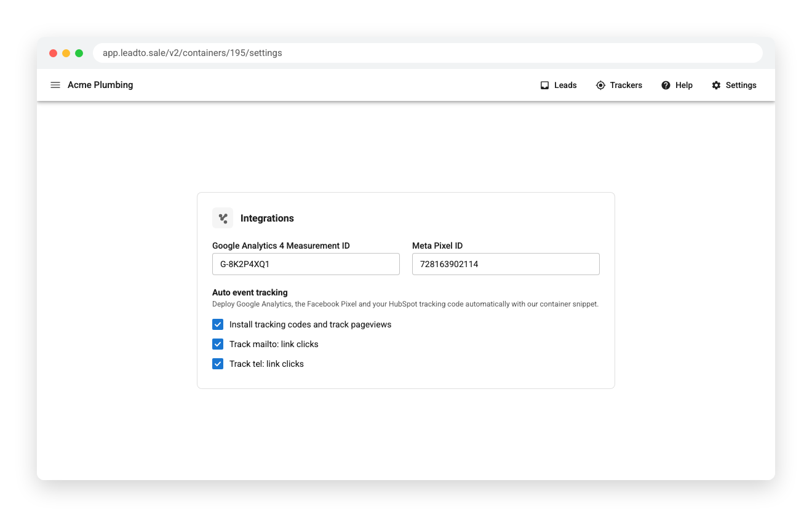812x517 pixels.
Task: Click the Google Analytics 4 Measurement ID field
Action: point(306,264)
